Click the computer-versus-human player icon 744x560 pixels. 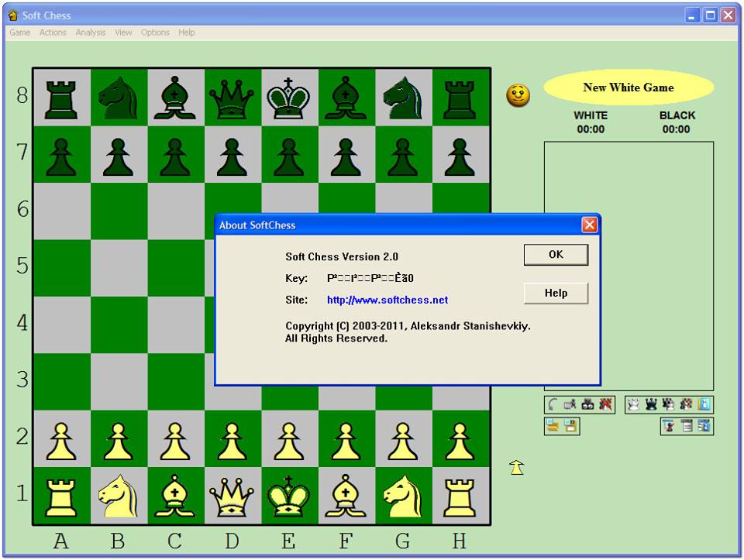[x=570, y=404]
